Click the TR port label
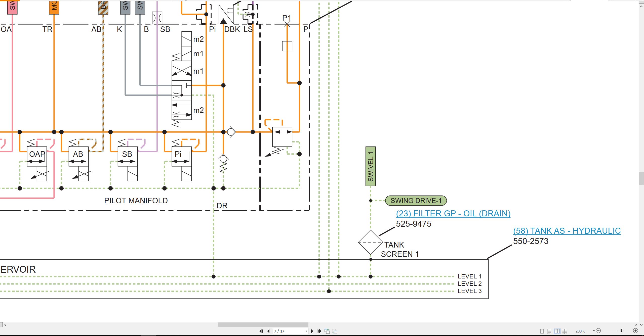Image resolution: width=644 pixels, height=336 pixels. [x=47, y=29]
